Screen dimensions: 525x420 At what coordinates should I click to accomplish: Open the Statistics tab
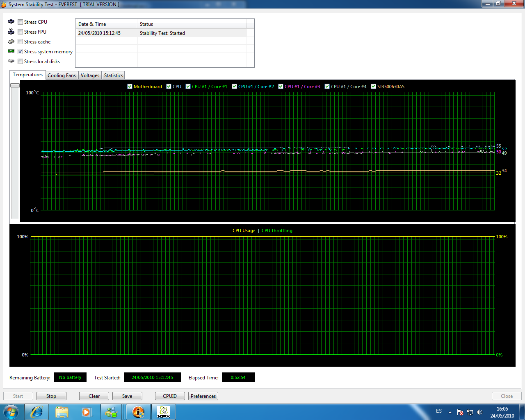tap(114, 75)
